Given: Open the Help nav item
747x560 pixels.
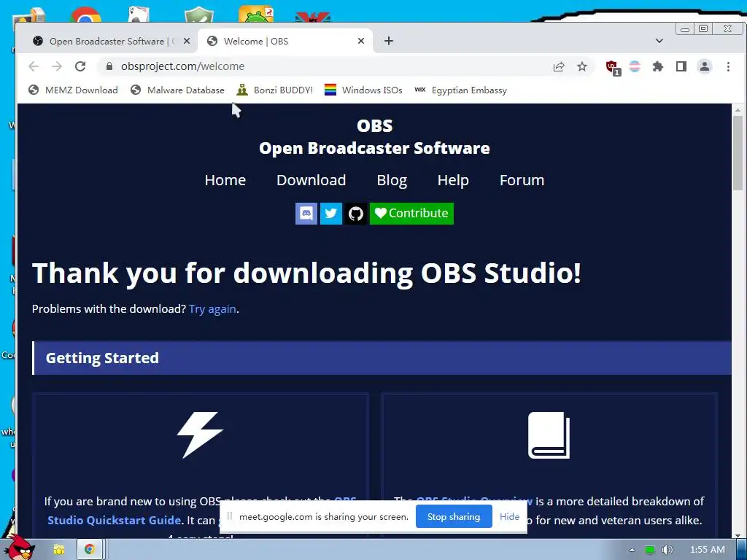Looking at the screenshot, I should [x=453, y=180].
